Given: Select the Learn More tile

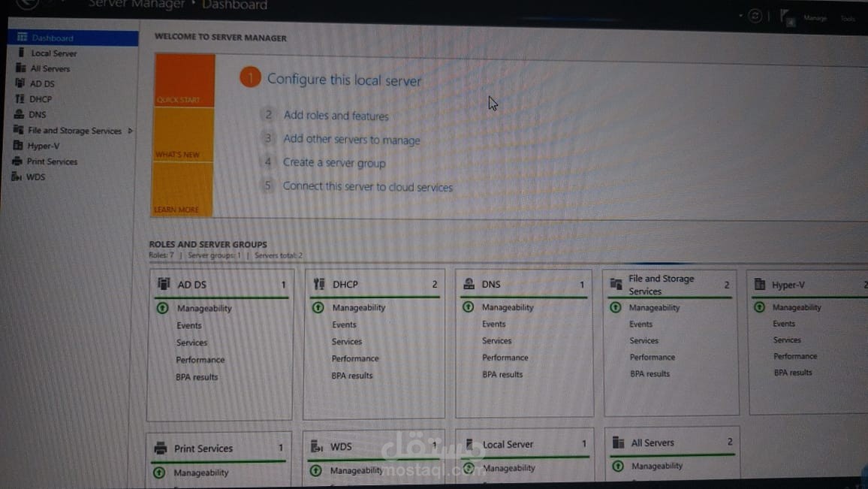Looking at the screenshot, I should coord(182,189).
